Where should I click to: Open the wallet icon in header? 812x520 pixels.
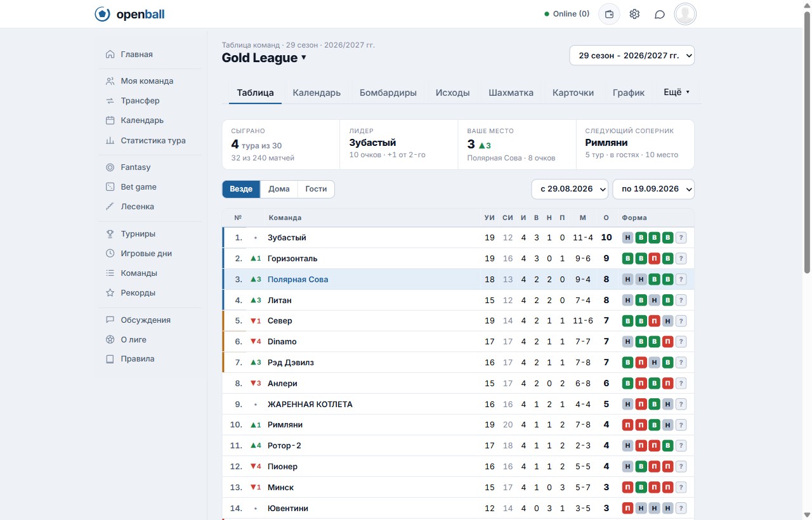coord(609,14)
